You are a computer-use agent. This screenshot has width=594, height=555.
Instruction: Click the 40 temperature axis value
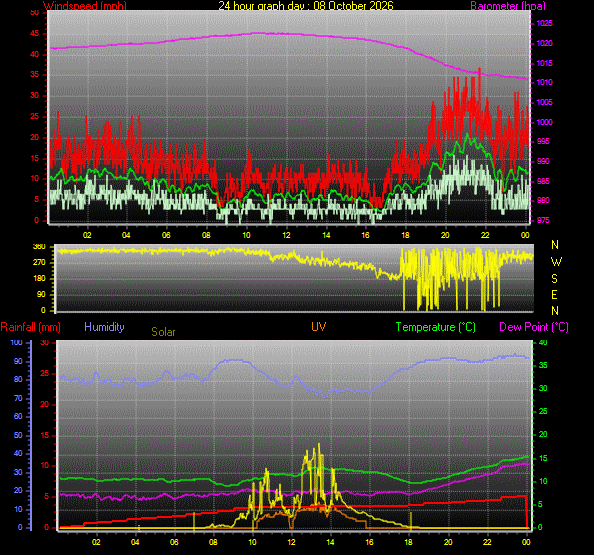click(543, 342)
